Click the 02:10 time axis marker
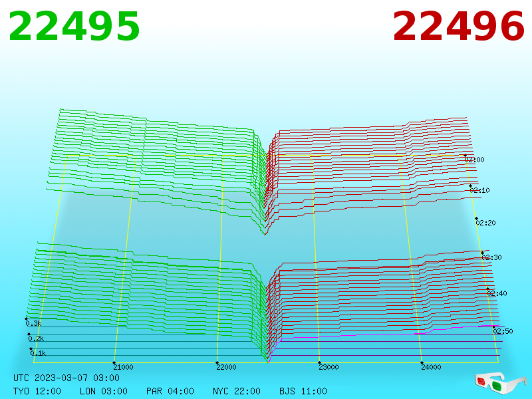 pos(479,190)
